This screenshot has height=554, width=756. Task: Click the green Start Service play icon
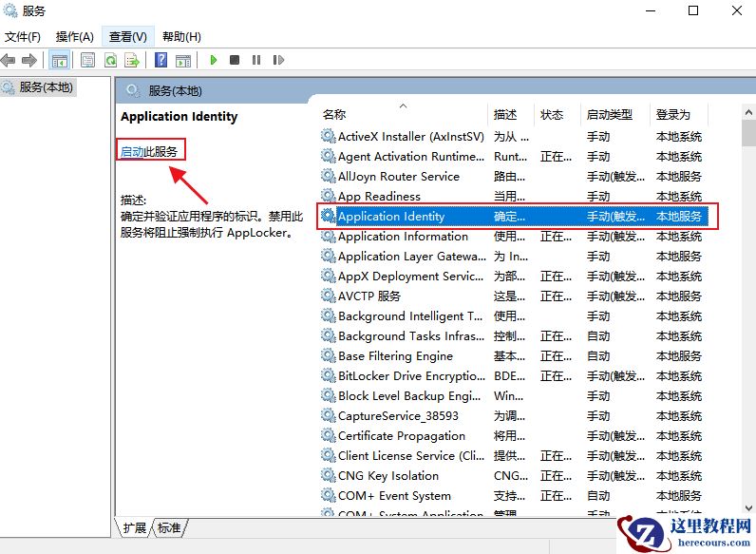[213, 60]
